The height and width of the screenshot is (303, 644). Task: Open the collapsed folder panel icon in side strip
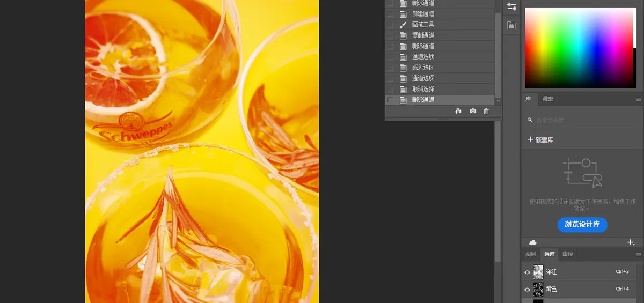click(511, 25)
